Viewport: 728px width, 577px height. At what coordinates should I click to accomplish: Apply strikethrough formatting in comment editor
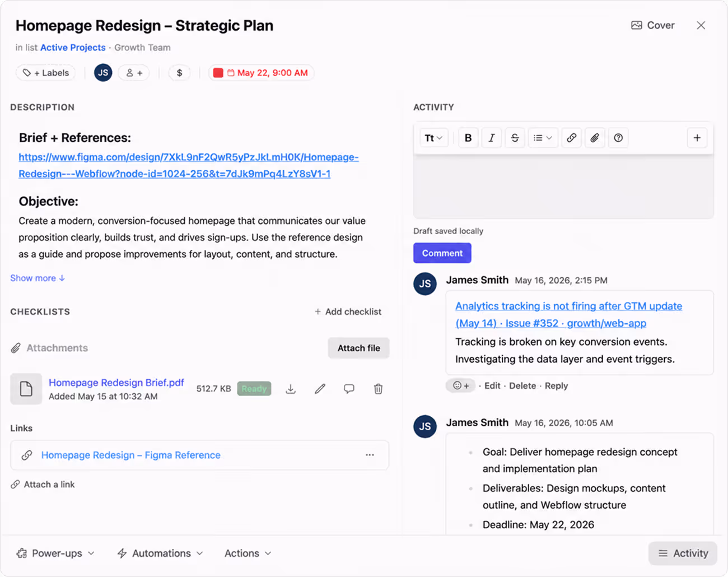[515, 138]
